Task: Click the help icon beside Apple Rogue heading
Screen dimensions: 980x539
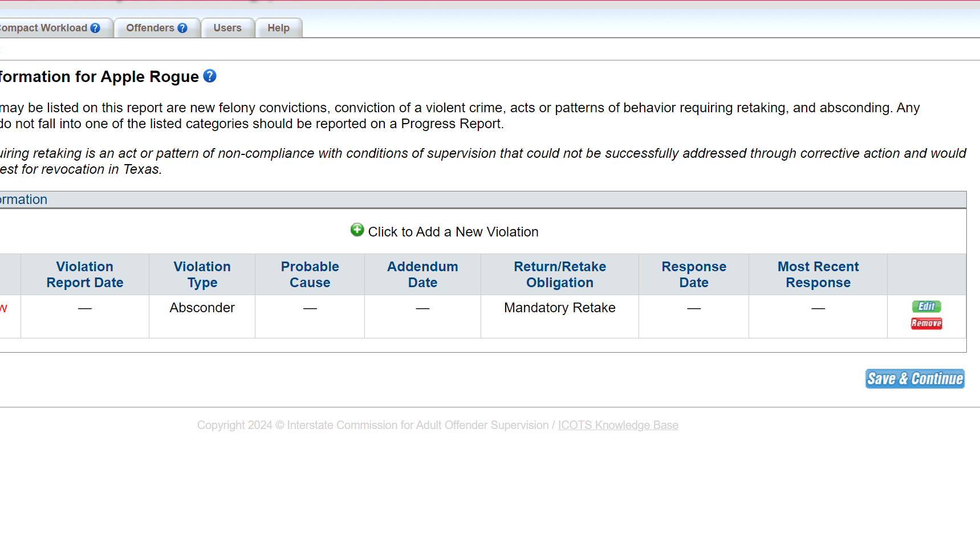Action: [210, 76]
